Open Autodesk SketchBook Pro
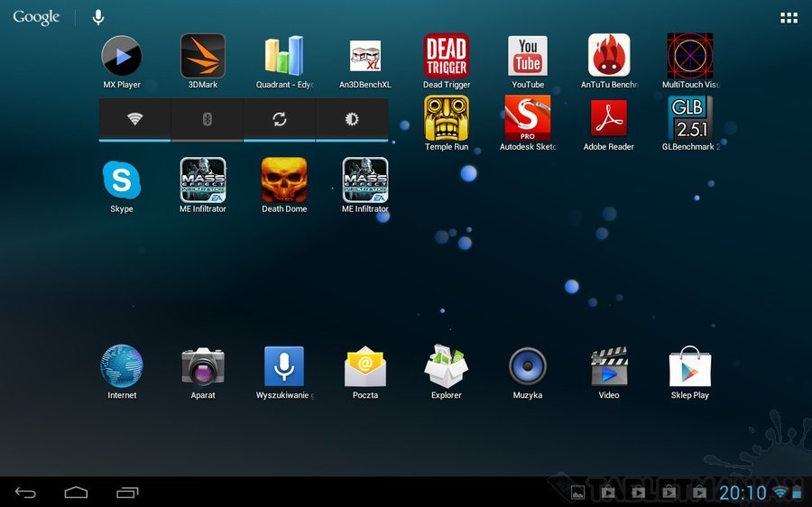This screenshot has width=812, height=507. [x=528, y=118]
